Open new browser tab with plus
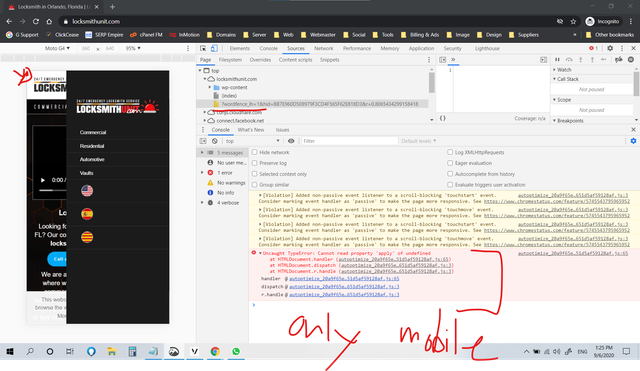Image resolution: width=640 pixels, height=371 pixels. (x=112, y=7)
